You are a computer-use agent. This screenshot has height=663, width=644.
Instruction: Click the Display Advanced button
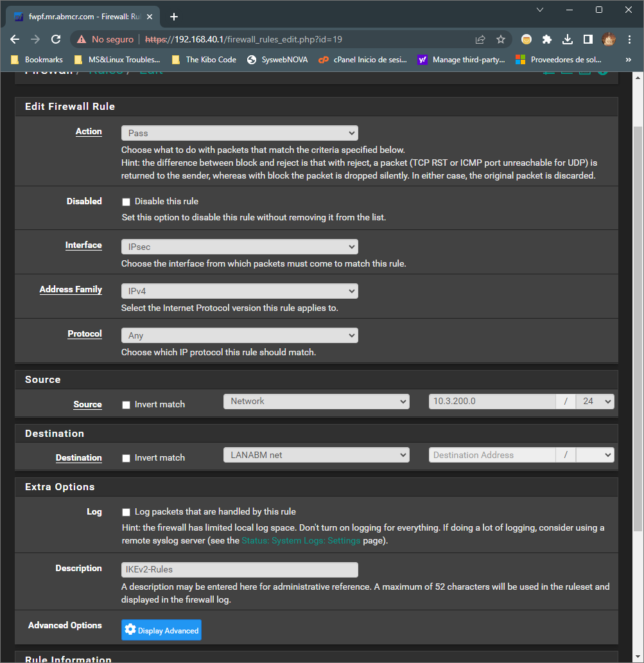point(161,630)
